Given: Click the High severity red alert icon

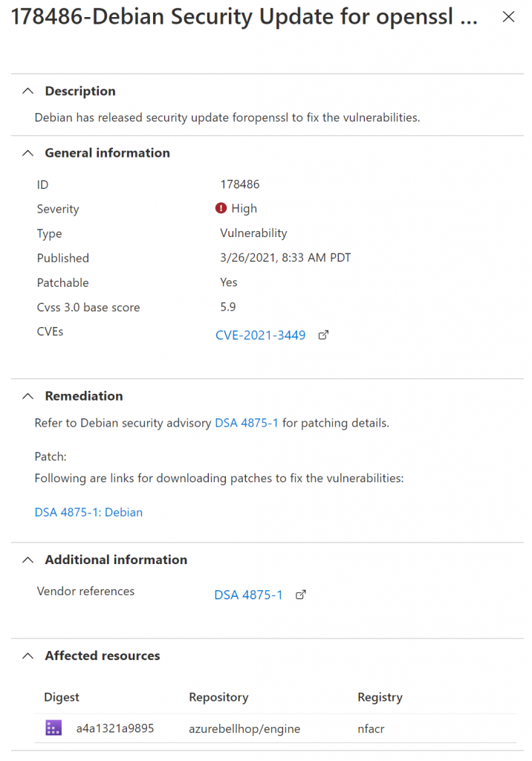Looking at the screenshot, I should point(221,208).
